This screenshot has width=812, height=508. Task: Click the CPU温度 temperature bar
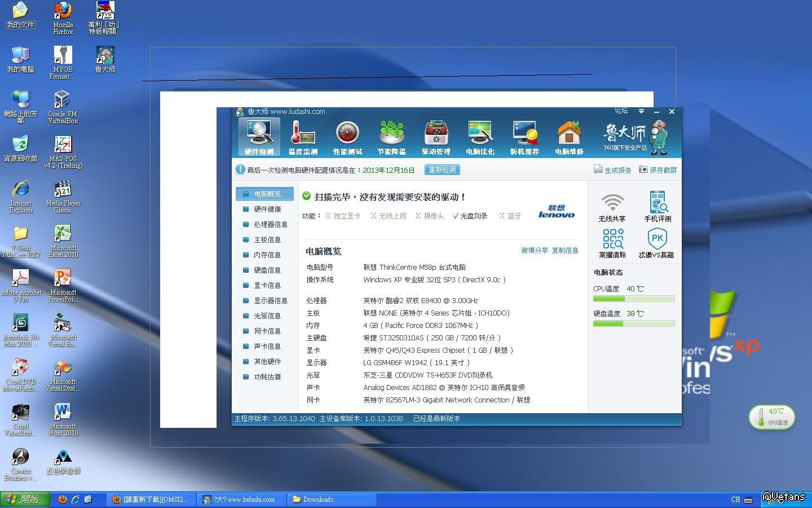click(634, 299)
